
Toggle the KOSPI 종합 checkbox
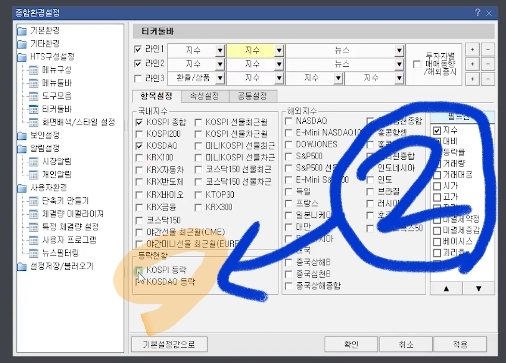click(x=139, y=122)
